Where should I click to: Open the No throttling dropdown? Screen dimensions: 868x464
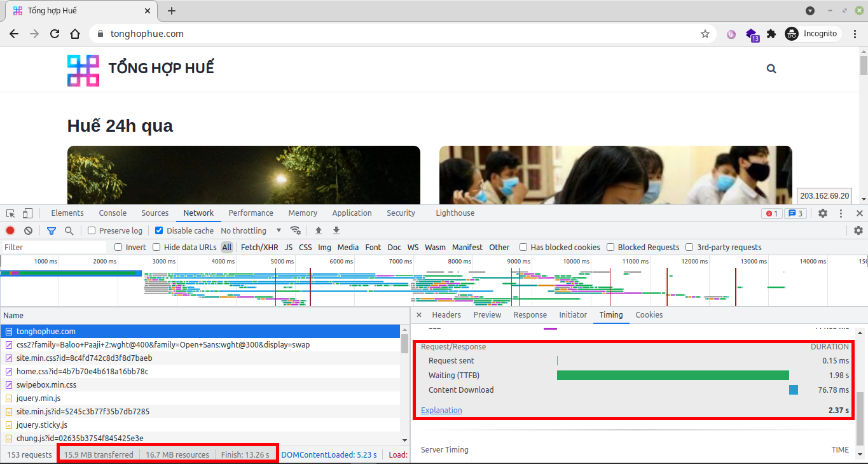point(251,230)
